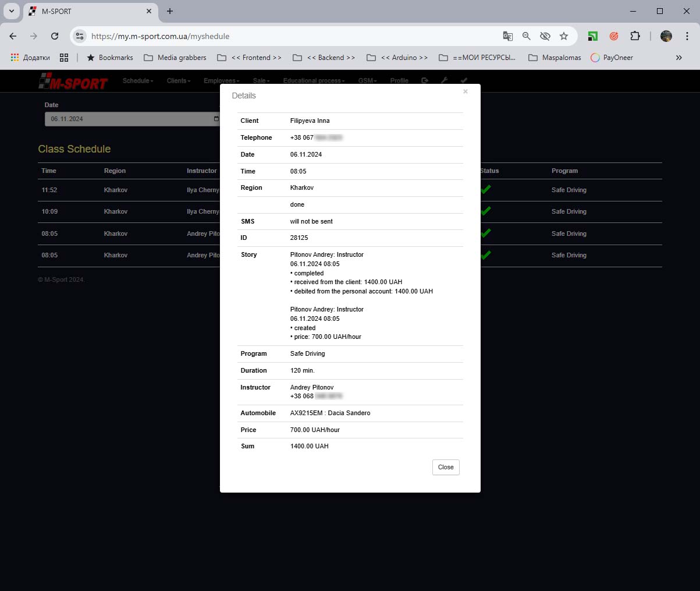This screenshot has height=591, width=700.
Task: Open the Profile menu item
Action: tap(399, 81)
